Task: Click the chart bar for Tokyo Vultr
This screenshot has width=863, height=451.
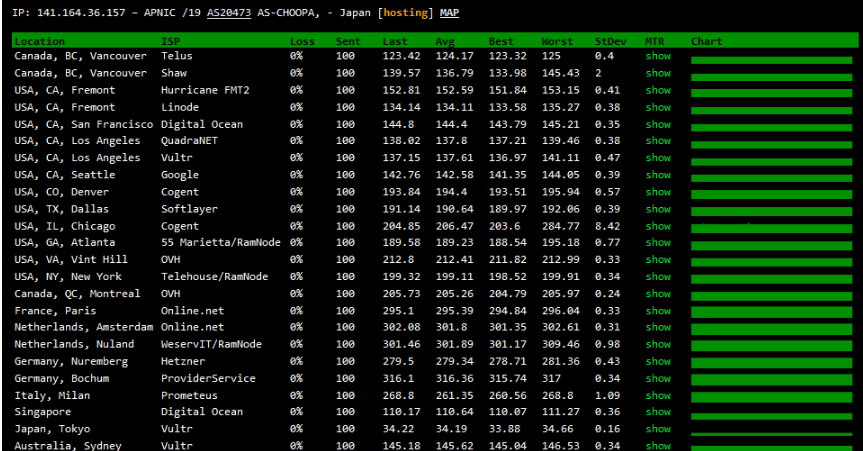Action: tap(772, 434)
